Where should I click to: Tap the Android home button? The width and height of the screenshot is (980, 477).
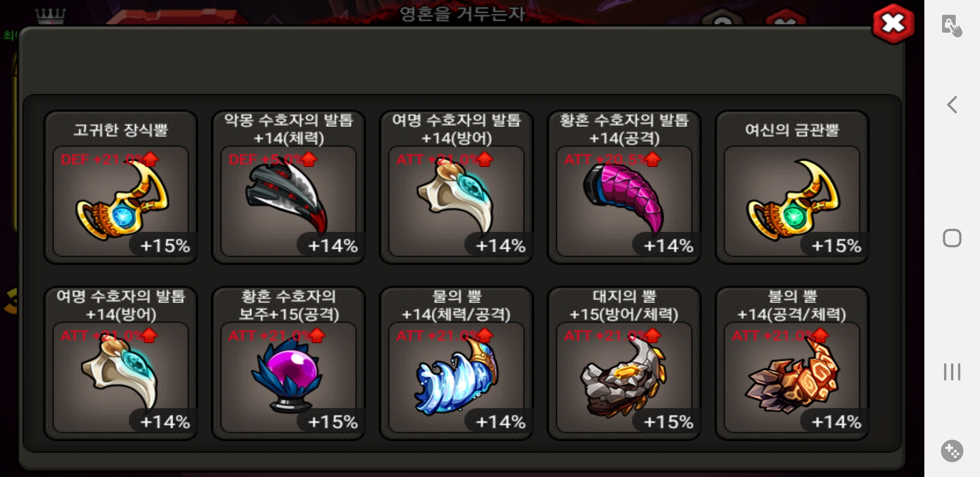952,238
